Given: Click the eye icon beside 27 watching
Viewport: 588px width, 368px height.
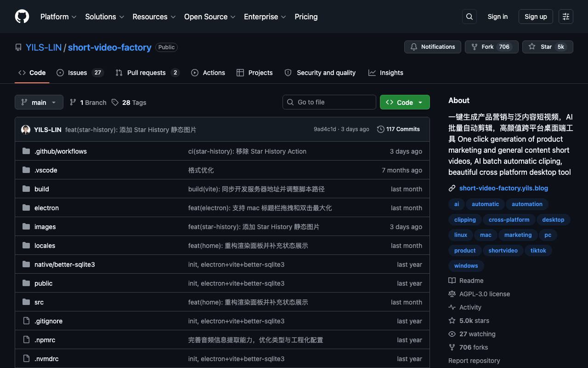Looking at the screenshot, I should (452, 334).
